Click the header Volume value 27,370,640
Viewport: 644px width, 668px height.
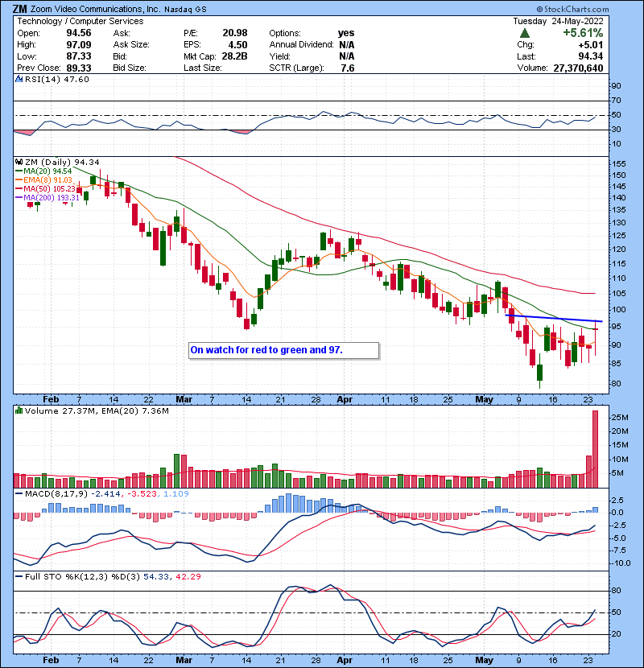pyautogui.click(x=578, y=68)
